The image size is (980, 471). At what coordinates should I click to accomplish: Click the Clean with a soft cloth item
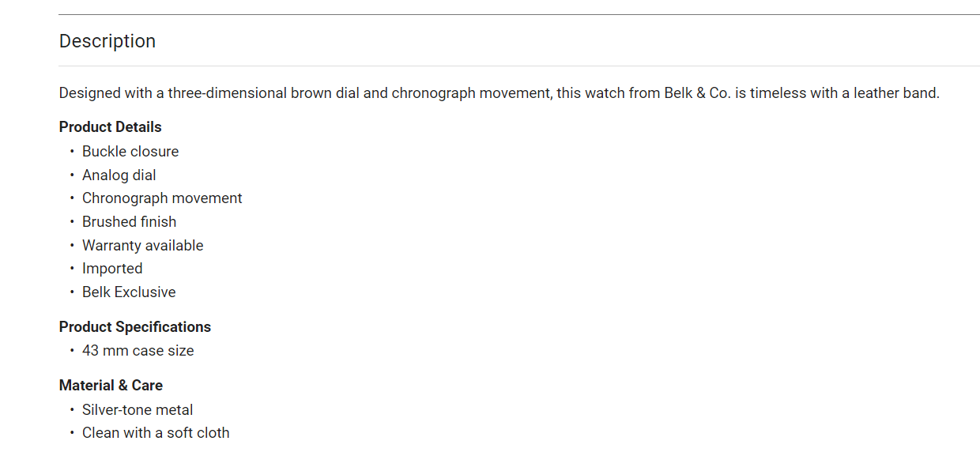coord(156,433)
